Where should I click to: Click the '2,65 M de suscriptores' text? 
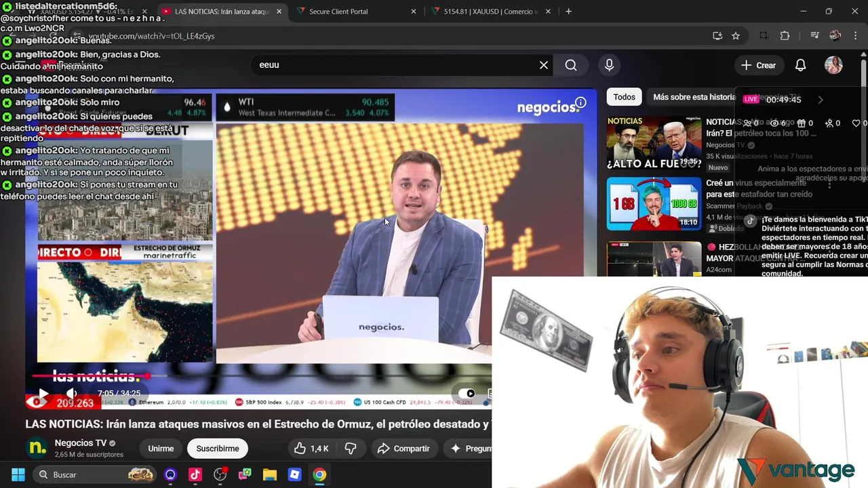coord(89,455)
